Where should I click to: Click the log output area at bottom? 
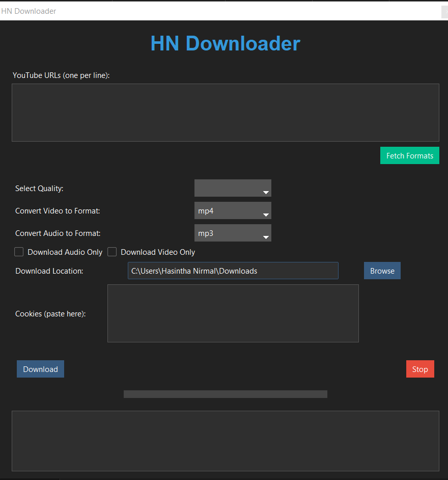coord(226,441)
